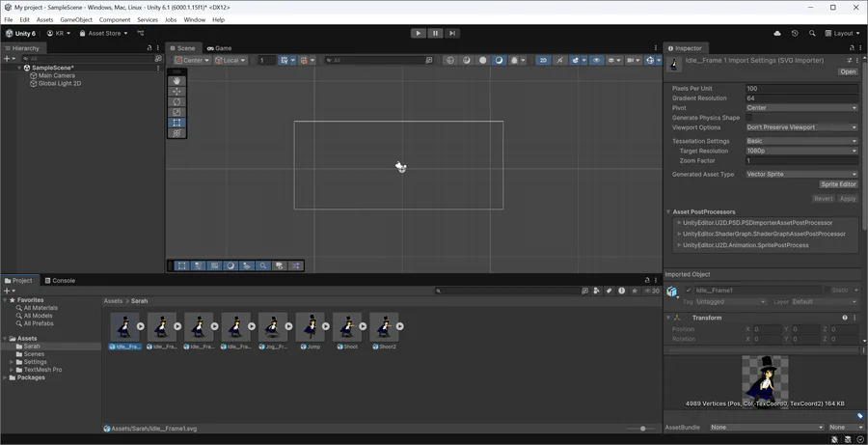Click the Step frame button
This screenshot has width=868, height=445.
point(452,33)
